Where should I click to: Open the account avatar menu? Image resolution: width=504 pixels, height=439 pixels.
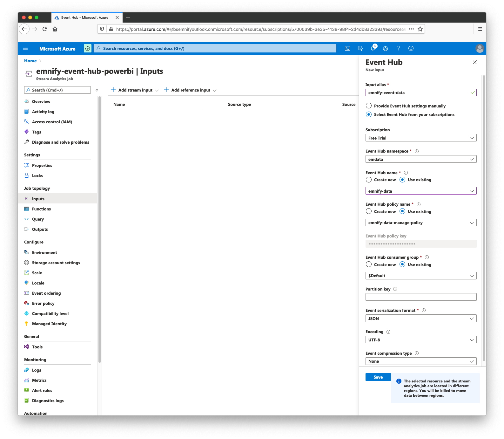click(x=480, y=48)
